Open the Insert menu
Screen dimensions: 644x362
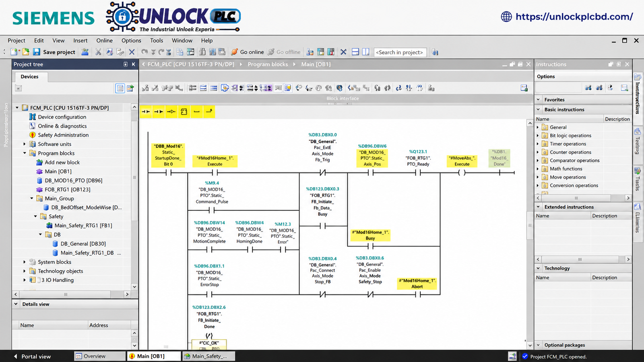pos(80,41)
